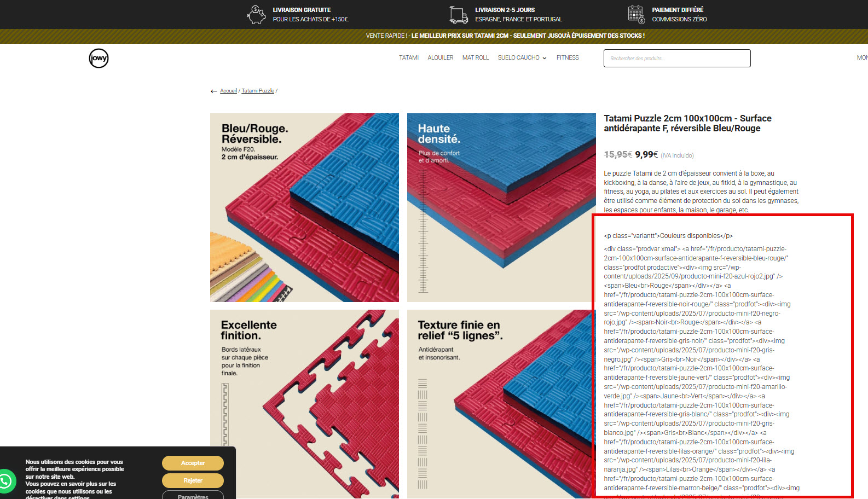Image resolution: width=868 pixels, height=499 pixels.
Task: Open the Haute densité product image
Action: pos(501,207)
